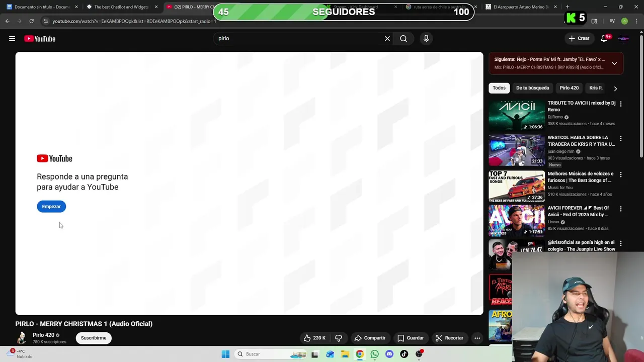
Task: Like the video with thumbs up 239 K
Action: (x=314, y=338)
